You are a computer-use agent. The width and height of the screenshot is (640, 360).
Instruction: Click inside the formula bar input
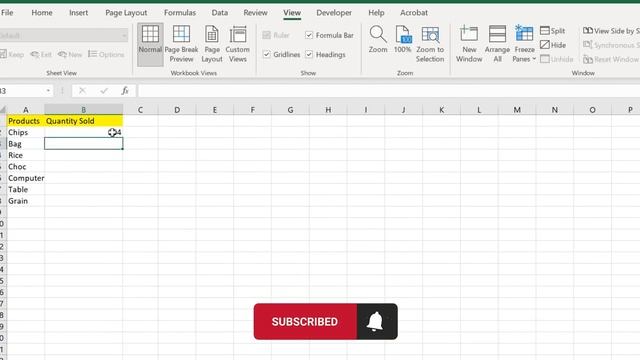coord(389,91)
